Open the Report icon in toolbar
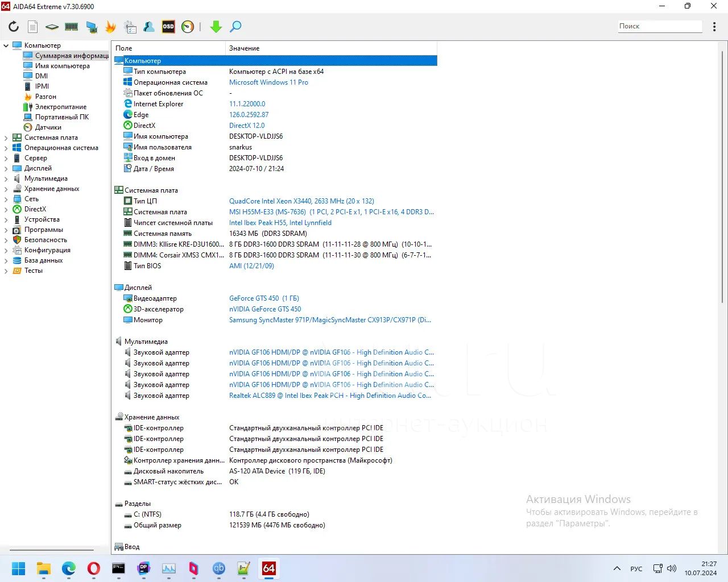The width and height of the screenshot is (728, 582). [x=33, y=27]
